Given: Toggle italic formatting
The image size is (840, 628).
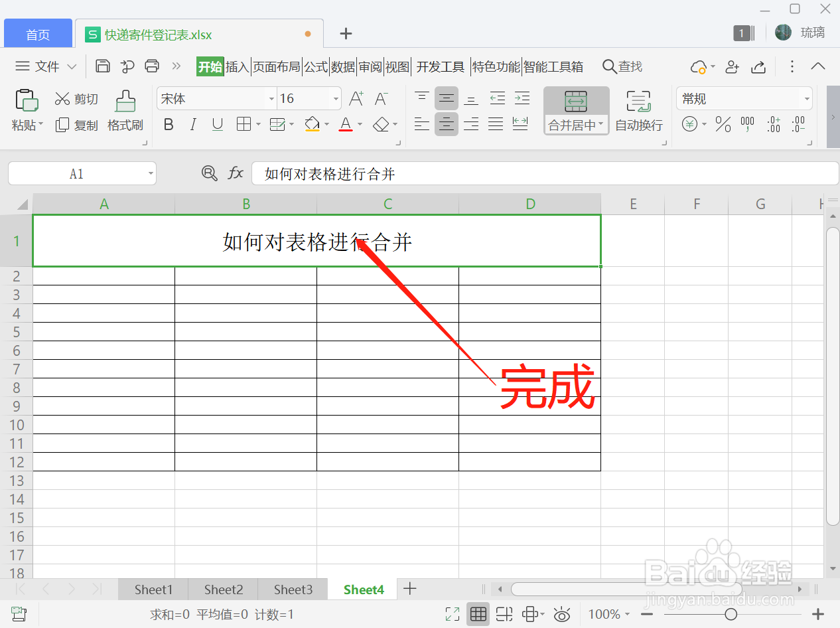Looking at the screenshot, I should point(193,124).
